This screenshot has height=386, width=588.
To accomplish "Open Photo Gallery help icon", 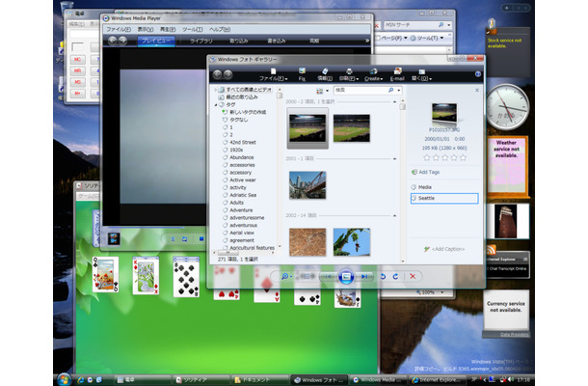I will tap(478, 74).
